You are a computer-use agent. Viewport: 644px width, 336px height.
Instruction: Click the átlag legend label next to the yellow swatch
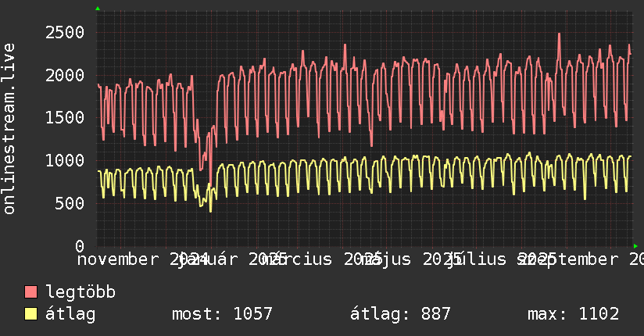(x=70, y=314)
